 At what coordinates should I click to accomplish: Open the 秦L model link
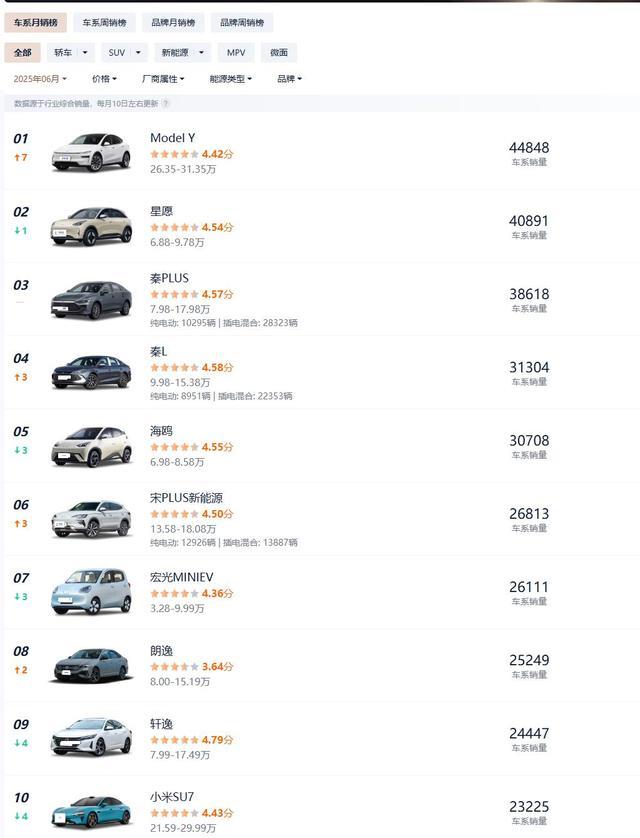(x=160, y=352)
